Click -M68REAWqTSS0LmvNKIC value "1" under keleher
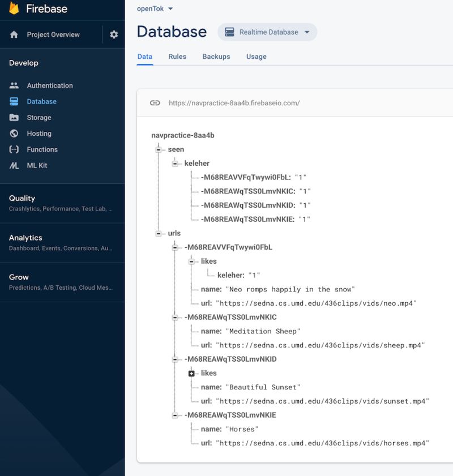This screenshot has height=476, width=453. coord(305,191)
